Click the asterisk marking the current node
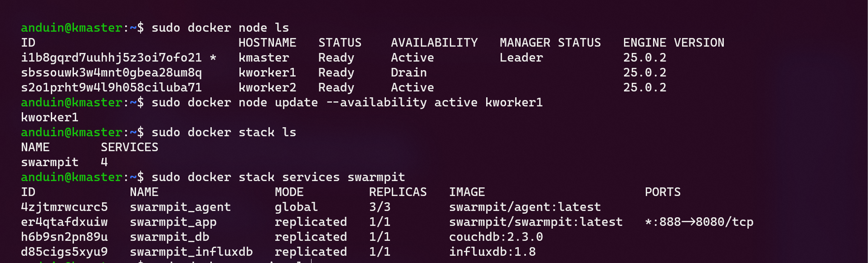This screenshot has width=868, height=263. pos(213,57)
